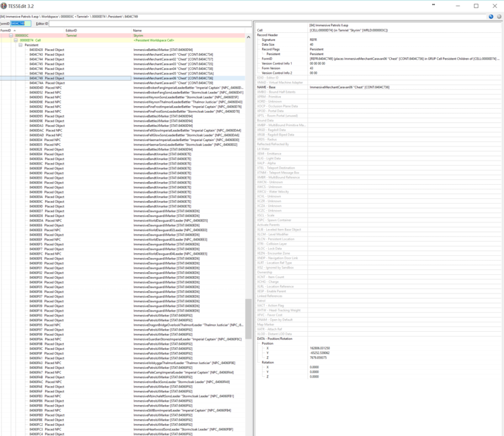Collapse the Persistent group node

point(20,45)
